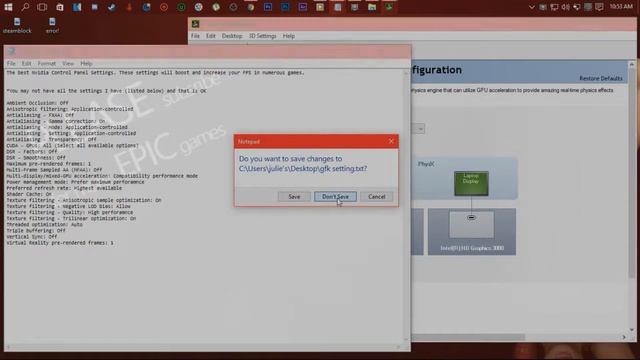Open taskbar Search magnifier
This screenshot has height=360, width=640.
click(x=25, y=7)
